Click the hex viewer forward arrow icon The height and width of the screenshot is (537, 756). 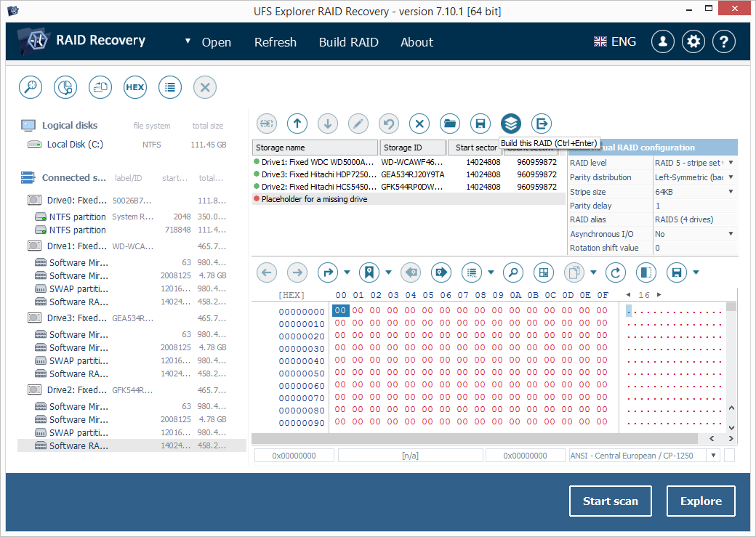tap(297, 272)
